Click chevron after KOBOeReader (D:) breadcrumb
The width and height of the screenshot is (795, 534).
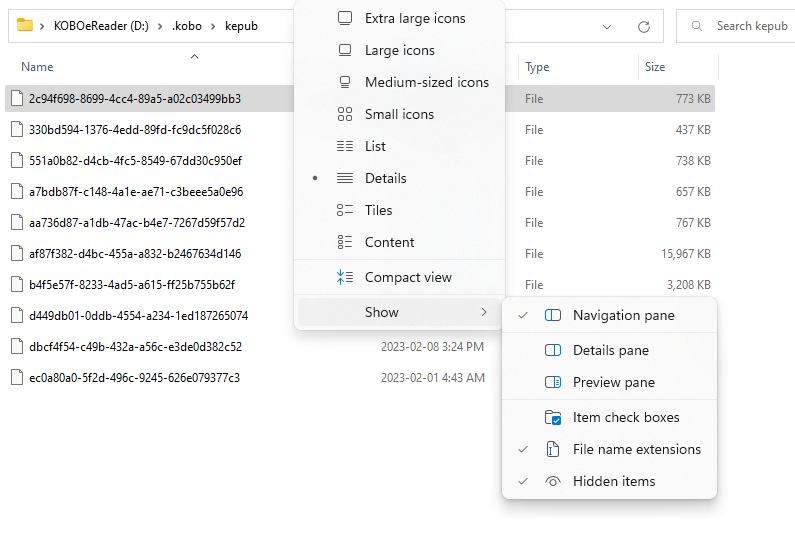[x=158, y=26]
